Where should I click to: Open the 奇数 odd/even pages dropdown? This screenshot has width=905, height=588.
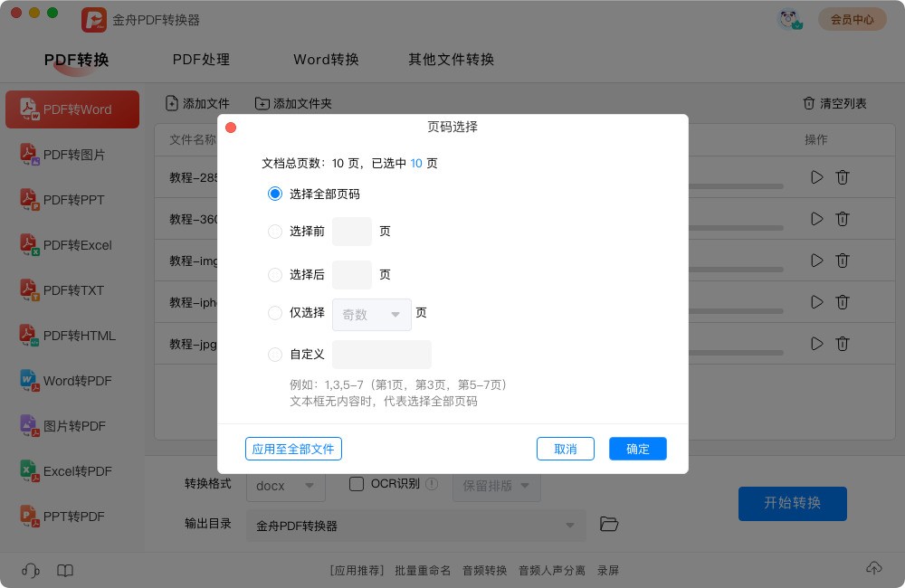pyautogui.click(x=371, y=314)
